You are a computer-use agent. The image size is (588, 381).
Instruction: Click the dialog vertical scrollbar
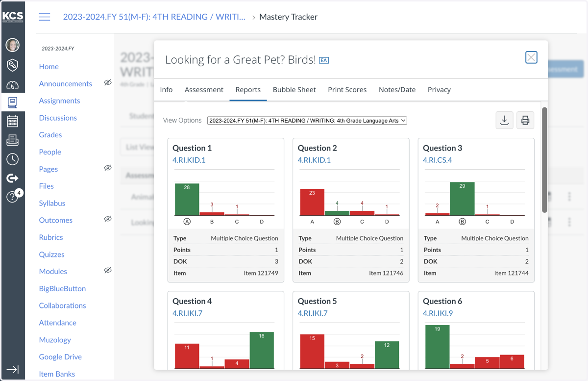pyautogui.click(x=544, y=159)
